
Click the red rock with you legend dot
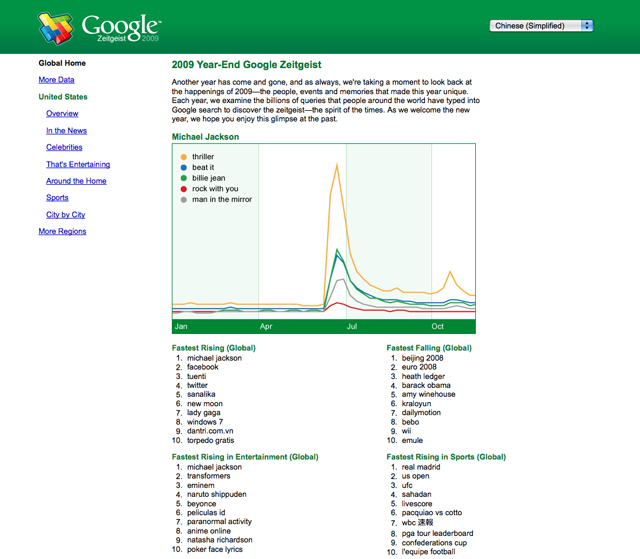[x=184, y=189]
